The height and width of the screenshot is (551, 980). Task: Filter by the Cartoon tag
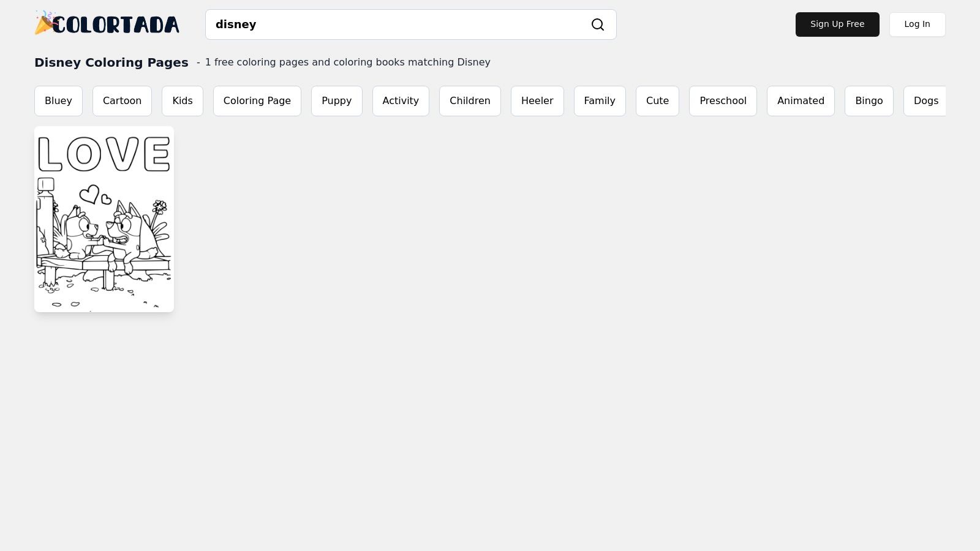[122, 101]
